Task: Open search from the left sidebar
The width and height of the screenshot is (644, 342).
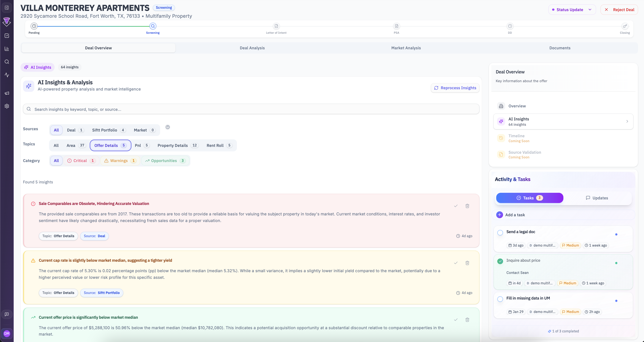Action: point(7,62)
